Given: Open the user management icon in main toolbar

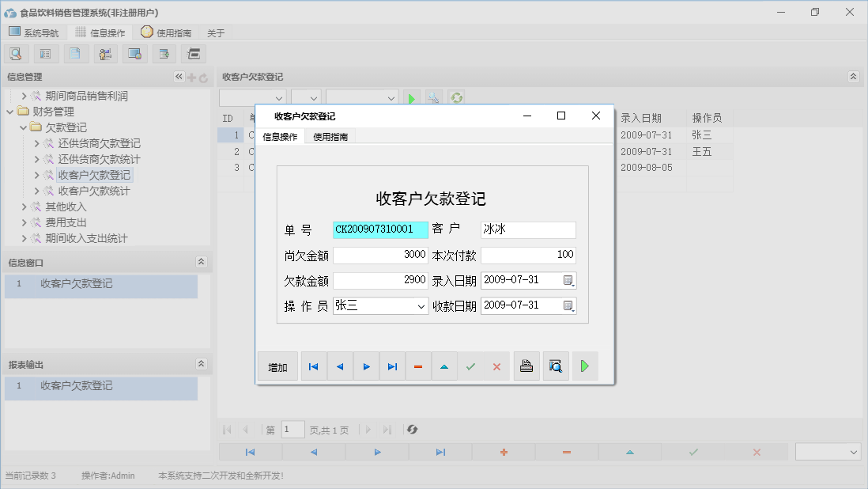Looking at the screenshot, I should 105,53.
